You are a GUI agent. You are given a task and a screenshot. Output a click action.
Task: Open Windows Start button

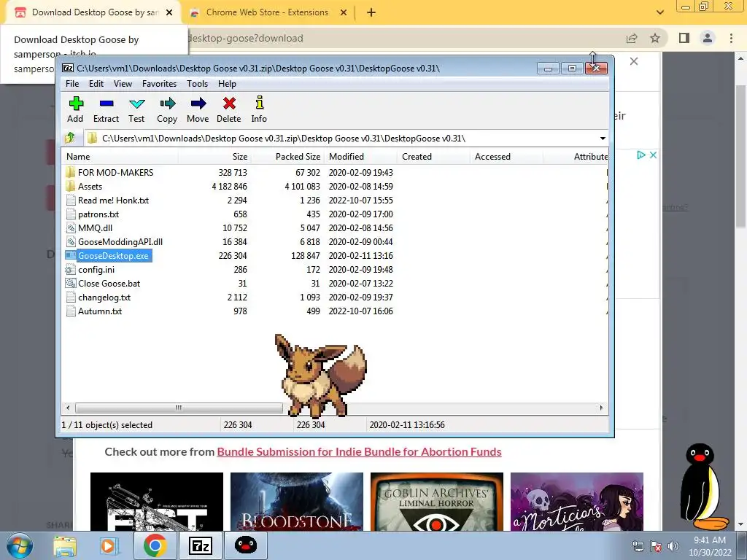point(20,545)
